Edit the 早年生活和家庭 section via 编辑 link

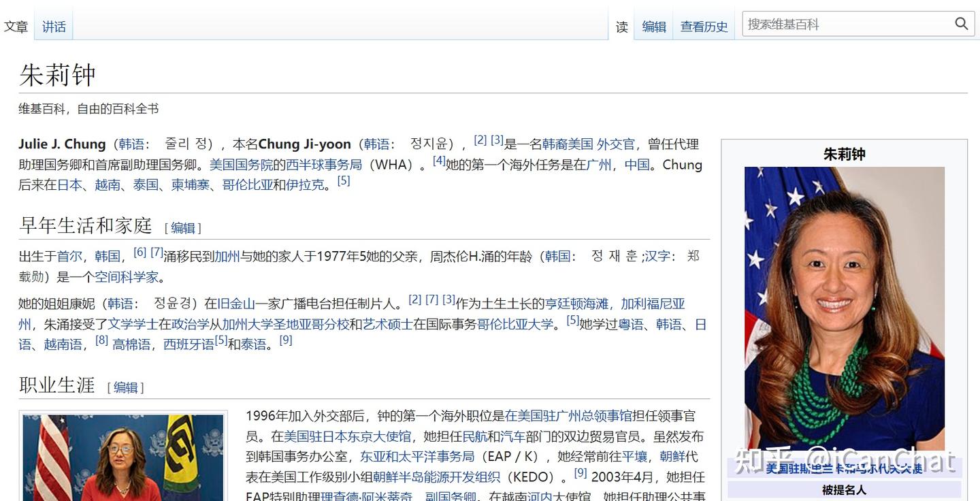[x=183, y=229]
